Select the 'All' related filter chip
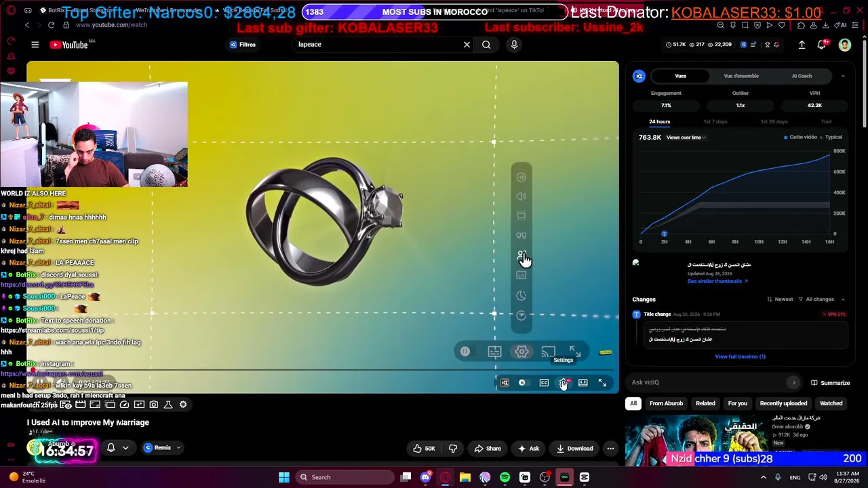 click(x=633, y=403)
